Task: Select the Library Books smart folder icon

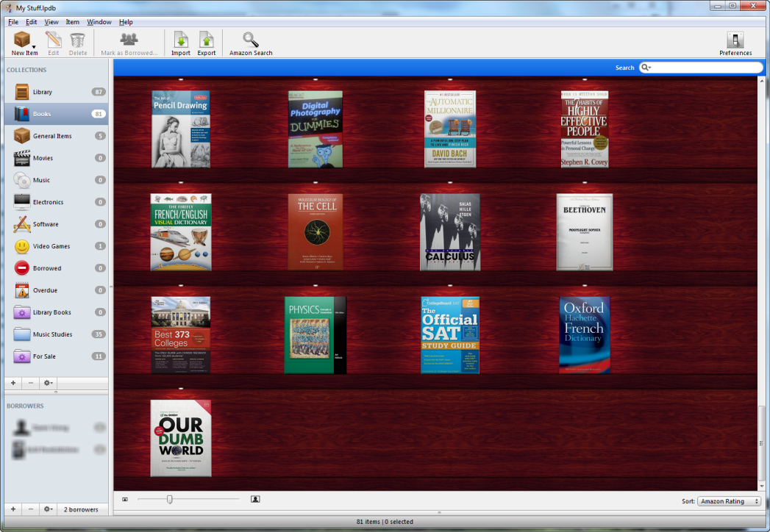Action: [21, 312]
